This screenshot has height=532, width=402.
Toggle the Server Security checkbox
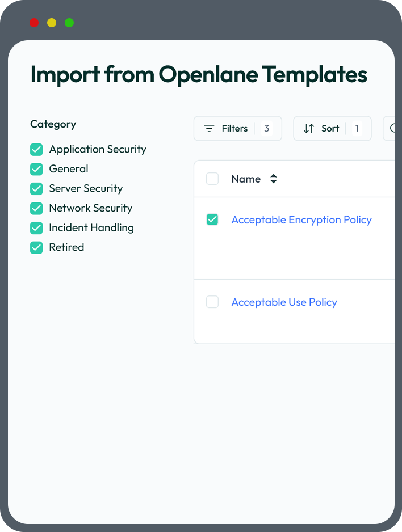point(36,189)
